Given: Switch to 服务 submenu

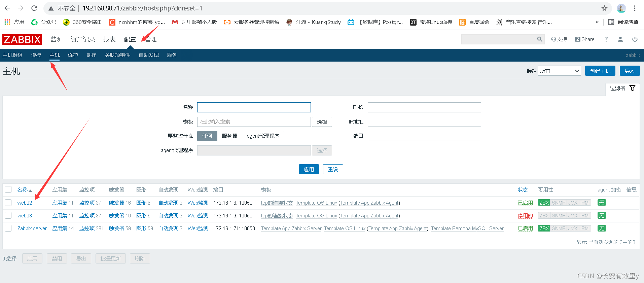Looking at the screenshot, I should pos(172,55).
